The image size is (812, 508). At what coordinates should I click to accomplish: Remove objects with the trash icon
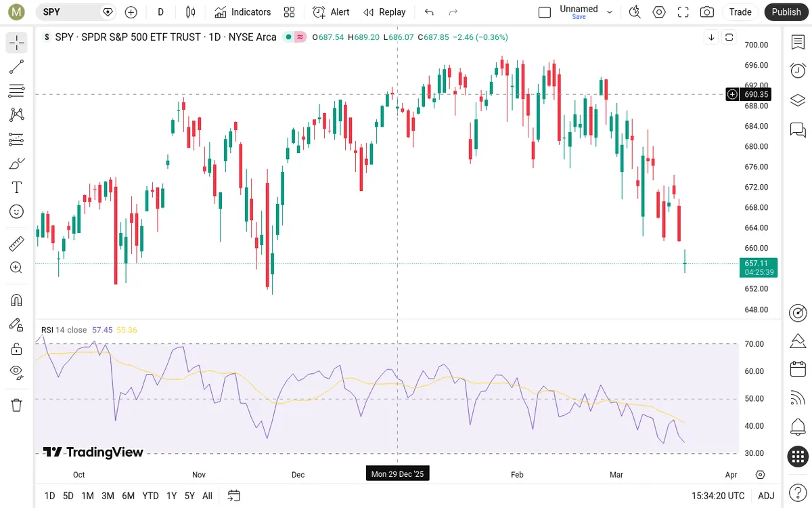pos(17,405)
